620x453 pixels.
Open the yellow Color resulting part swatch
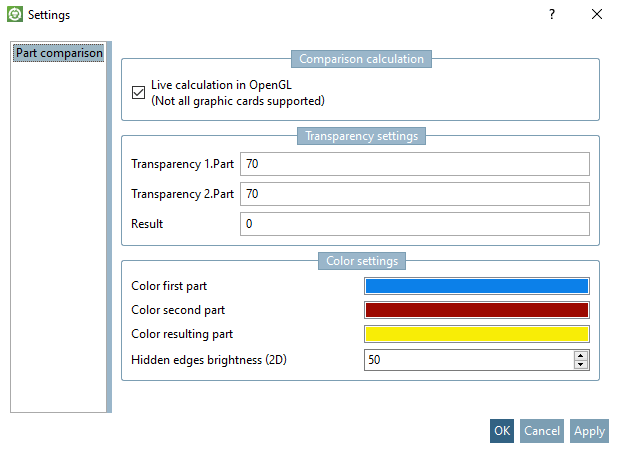pyautogui.click(x=476, y=334)
